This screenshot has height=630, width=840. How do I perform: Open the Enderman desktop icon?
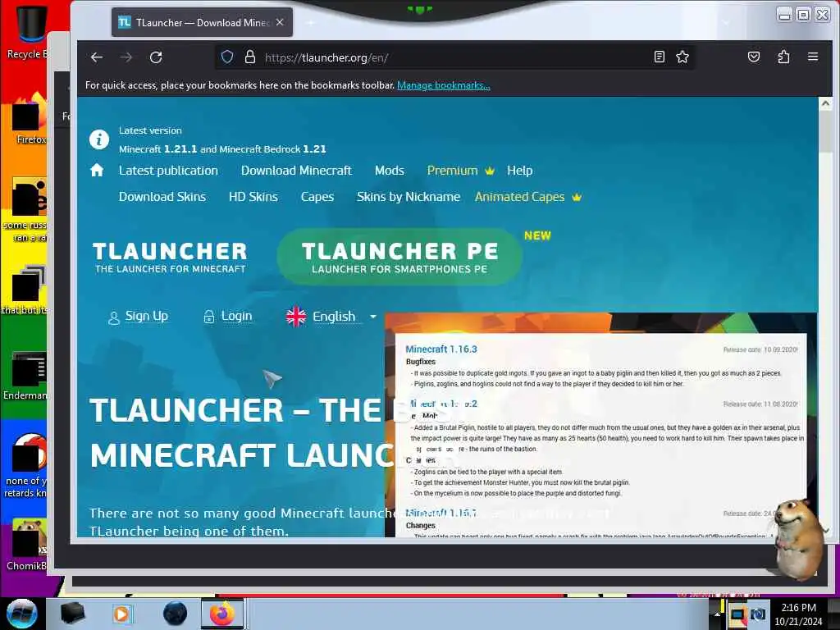coord(25,376)
